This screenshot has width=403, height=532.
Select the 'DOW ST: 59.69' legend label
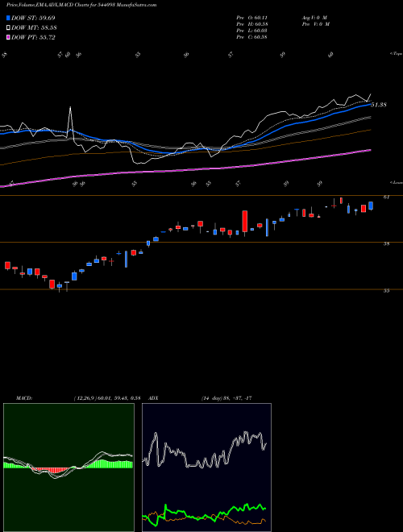click(33, 18)
